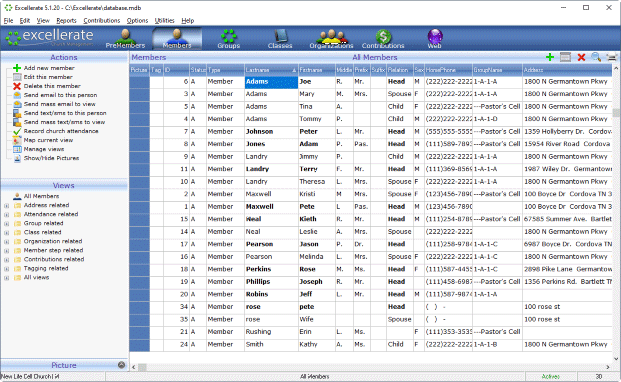Open the Utilities menu
Image resolution: width=621 pixels, height=382 pixels.
pos(164,21)
